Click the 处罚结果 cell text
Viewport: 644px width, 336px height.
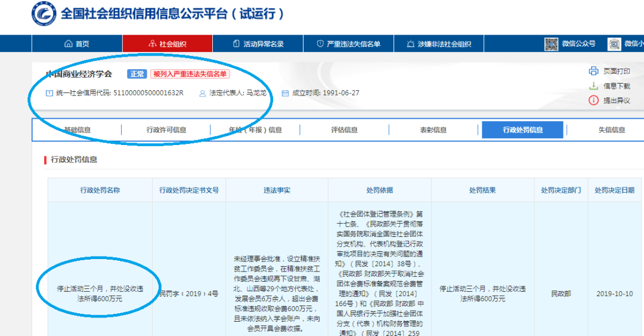[482, 294]
